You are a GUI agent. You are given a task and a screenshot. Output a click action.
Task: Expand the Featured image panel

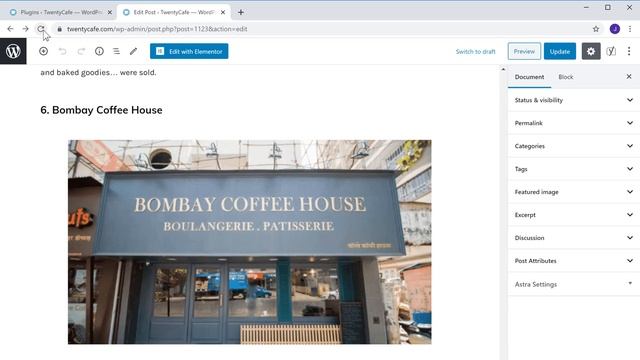pyautogui.click(x=573, y=192)
